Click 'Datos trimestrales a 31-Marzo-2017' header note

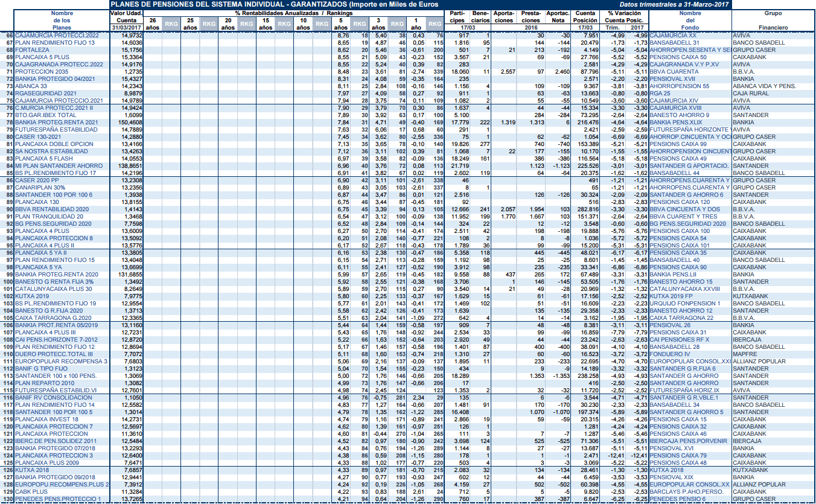(x=674, y=4)
